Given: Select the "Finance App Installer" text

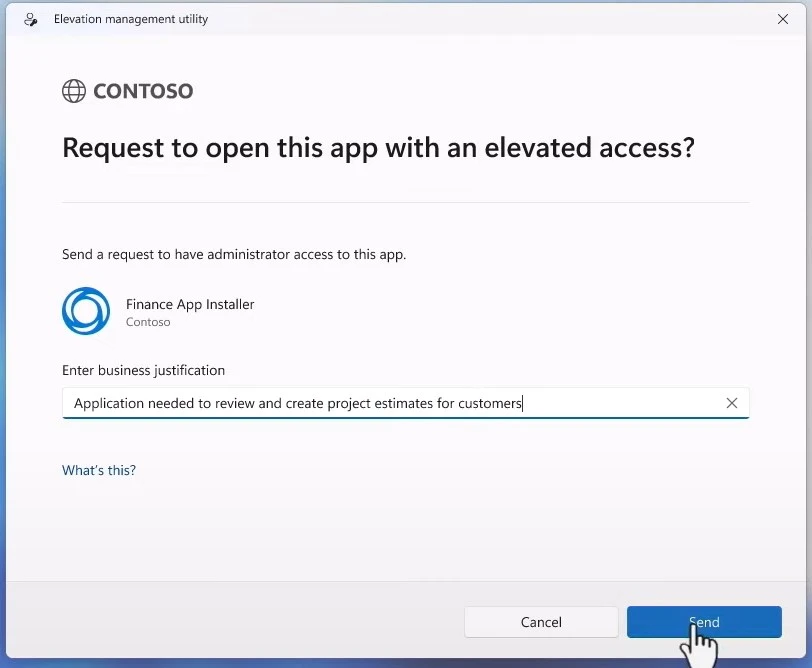Looking at the screenshot, I should [x=190, y=304].
